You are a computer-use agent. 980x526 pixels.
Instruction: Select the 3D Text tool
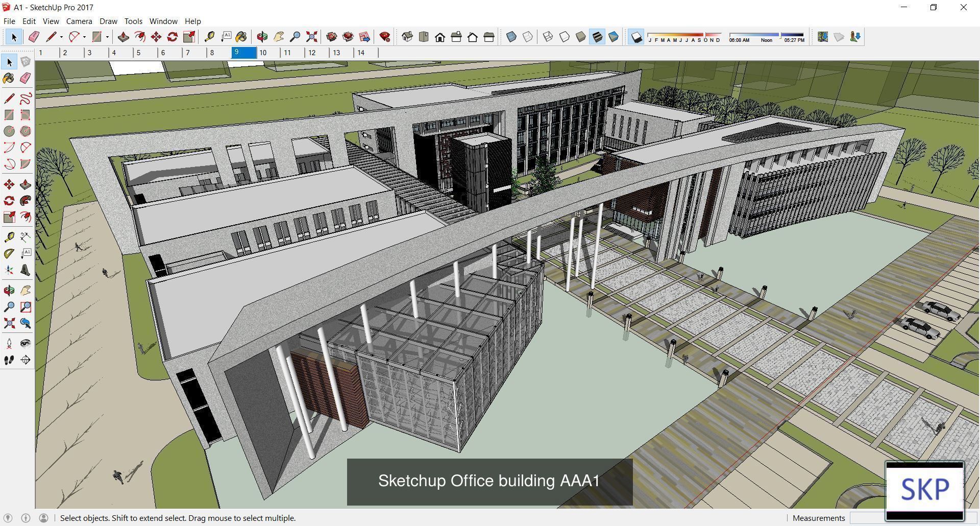click(26, 270)
